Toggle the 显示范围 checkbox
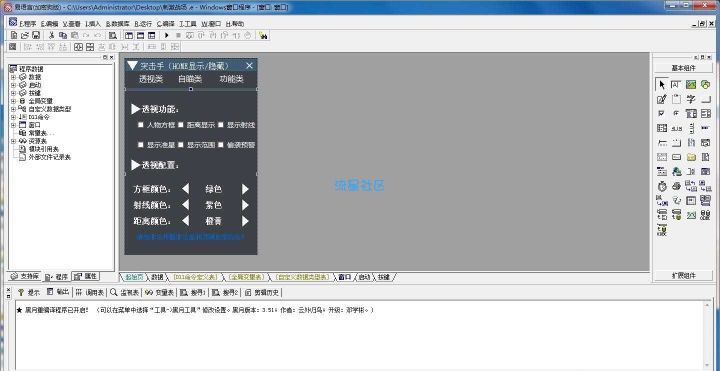 (x=181, y=145)
